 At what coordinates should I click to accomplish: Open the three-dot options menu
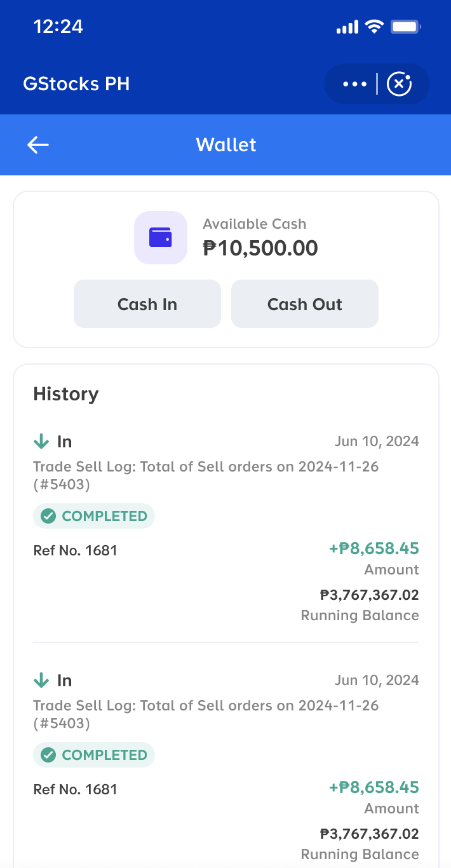(353, 83)
